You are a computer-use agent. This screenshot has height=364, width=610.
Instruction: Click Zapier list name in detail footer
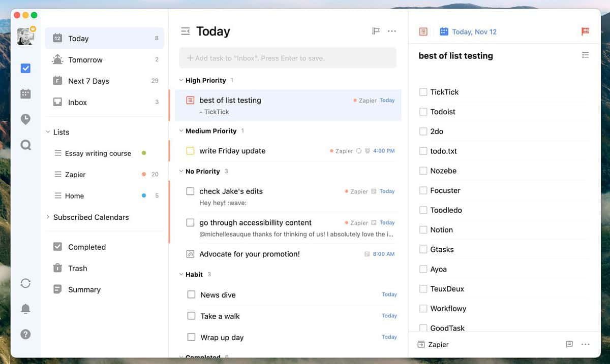[x=438, y=344]
